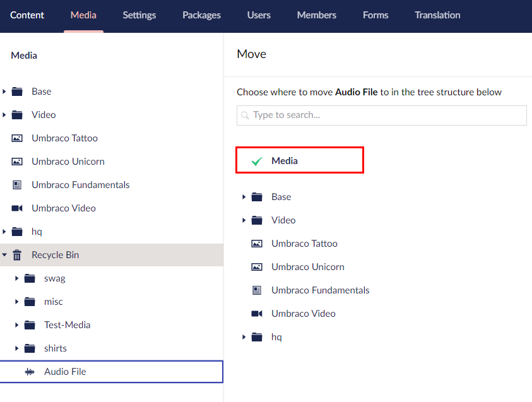Expand the shirts folder arrow
532x402 pixels.
click(16, 348)
